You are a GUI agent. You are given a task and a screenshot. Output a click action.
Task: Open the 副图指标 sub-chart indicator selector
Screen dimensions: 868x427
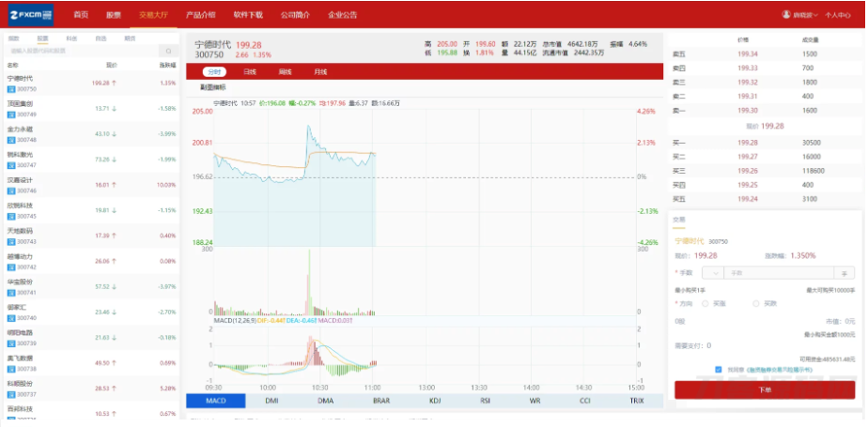[x=213, y=87]
